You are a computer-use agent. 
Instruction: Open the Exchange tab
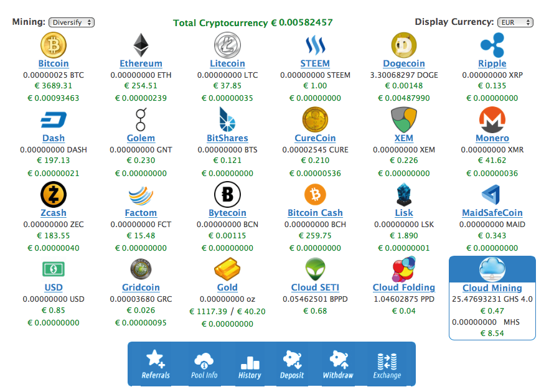(x=387, y=364)
